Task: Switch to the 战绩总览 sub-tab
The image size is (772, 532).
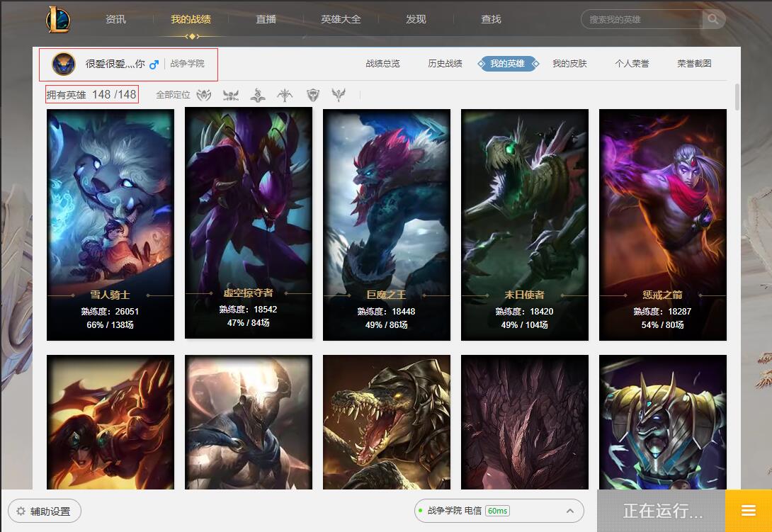Action: tap(382, 64)
